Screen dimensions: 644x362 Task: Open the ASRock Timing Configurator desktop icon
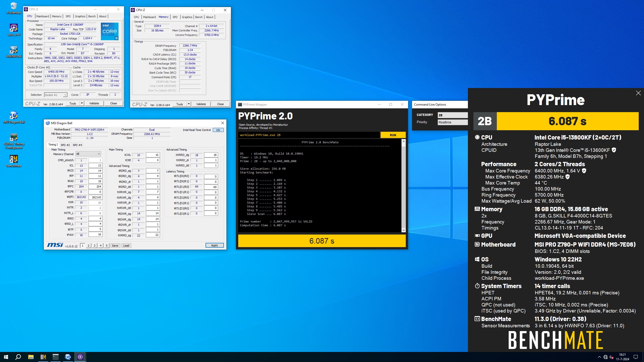(14, 141)
